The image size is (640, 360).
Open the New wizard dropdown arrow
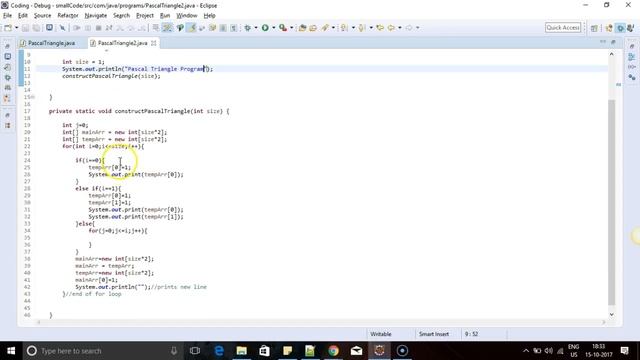coord(16,28)
